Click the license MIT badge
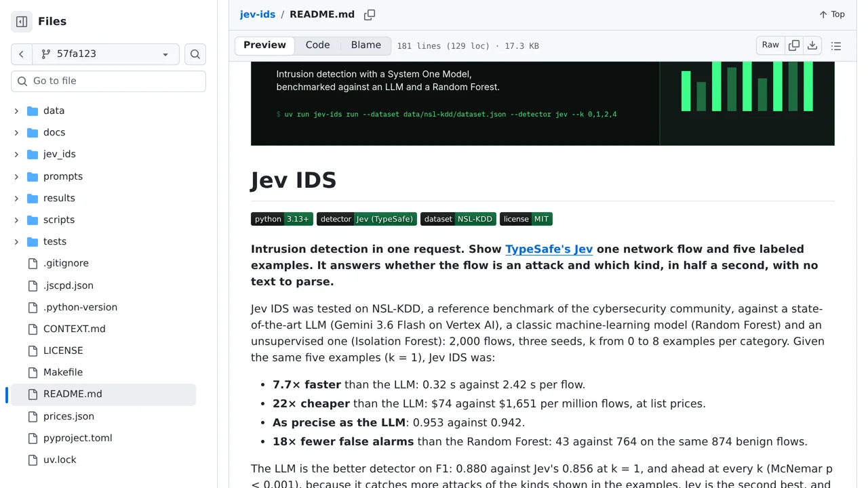The height and width of the screenshot is (488, 868). [x=526, y=219]
